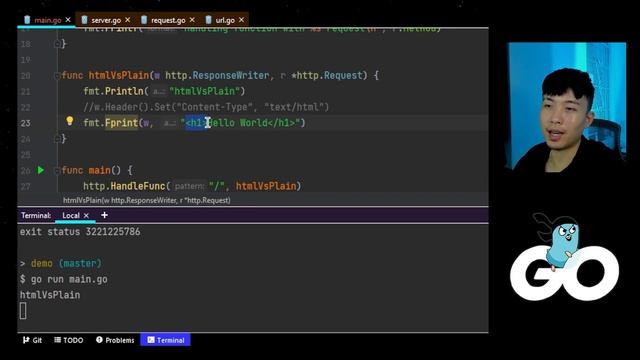Screen dimensions: 640x360
Task: Click the Go file icon on request.go tab
Action: click(x=144, y=20)
